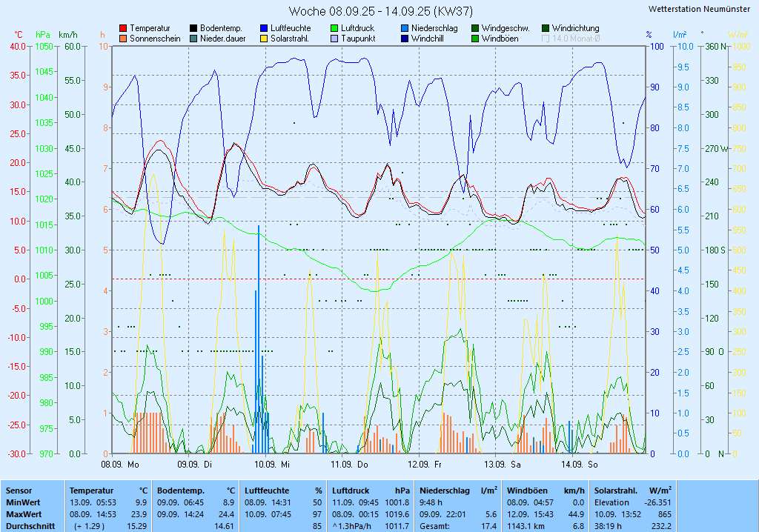Toggle the black Bodentemp. legend box
The height and width of the screenshot is (532, 759).
coord(193,28)
